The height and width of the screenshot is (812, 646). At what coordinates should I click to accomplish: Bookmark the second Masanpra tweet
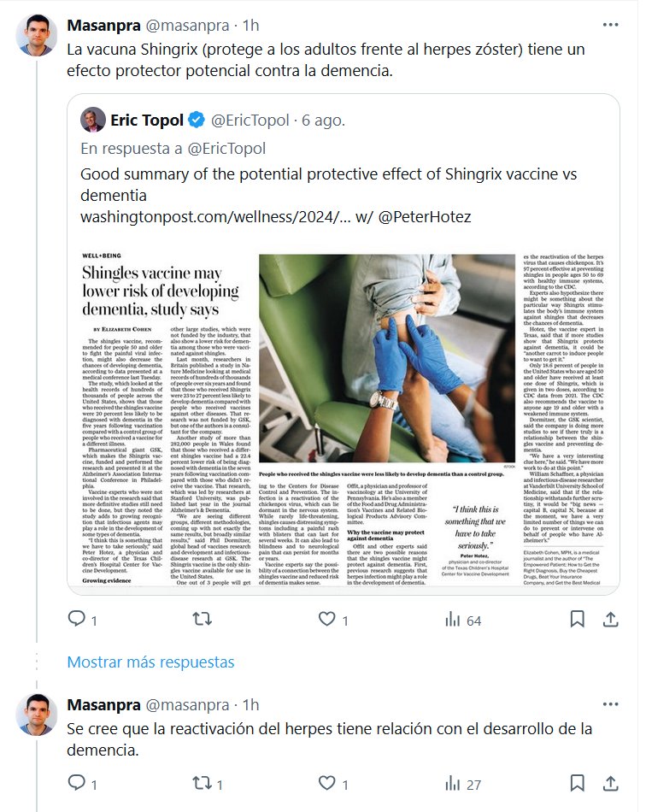click(578, 783)
